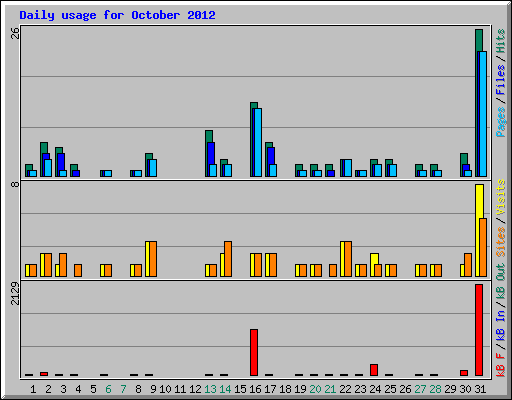Select the blue Files bar for day 13
The height and width of the screenshot is (400, 512).
(211, 153)
